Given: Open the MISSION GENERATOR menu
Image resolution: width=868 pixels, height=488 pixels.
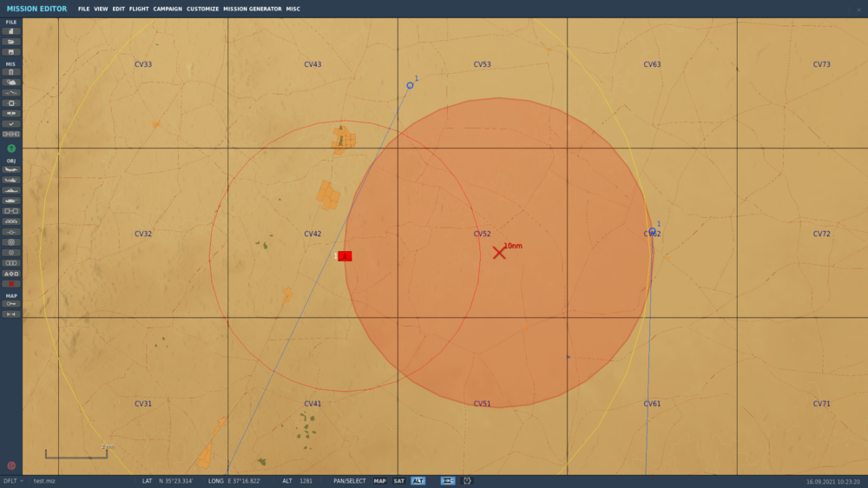Looking at the screenshot, I should pyautogui.click(x=253, y=9).
